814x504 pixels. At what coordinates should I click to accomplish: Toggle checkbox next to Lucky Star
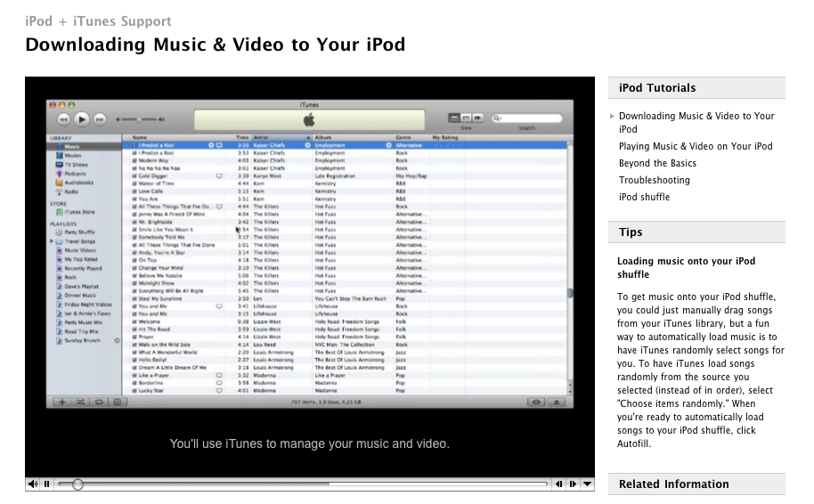point(134,390)
